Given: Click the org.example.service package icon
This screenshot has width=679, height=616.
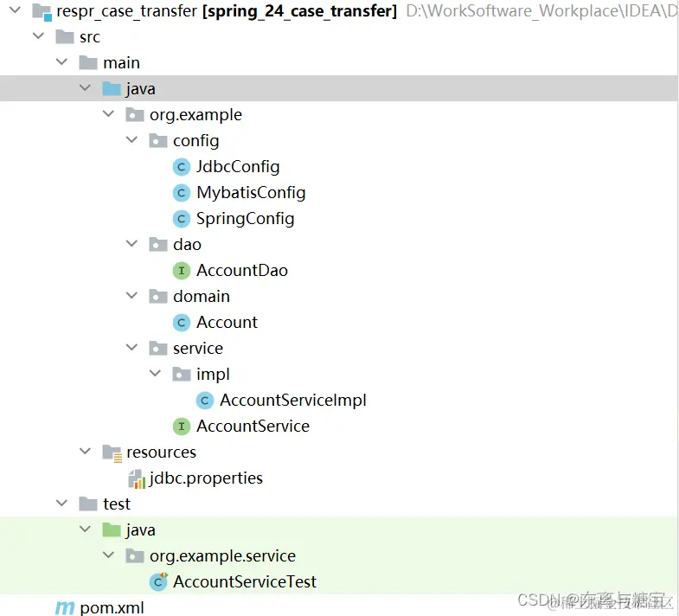Looking at the screenshot, I should tap(135, 556).
